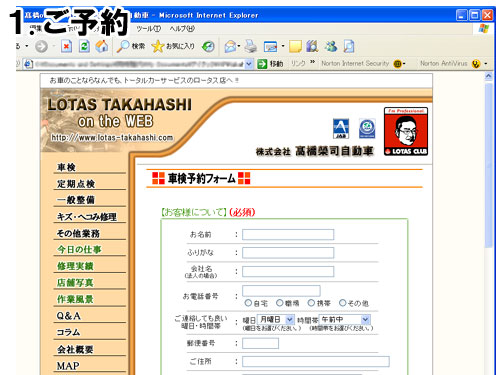Viewport: 500px width, 375px height.
Task: Go to 一般整備 page
Action: (76, 200)
